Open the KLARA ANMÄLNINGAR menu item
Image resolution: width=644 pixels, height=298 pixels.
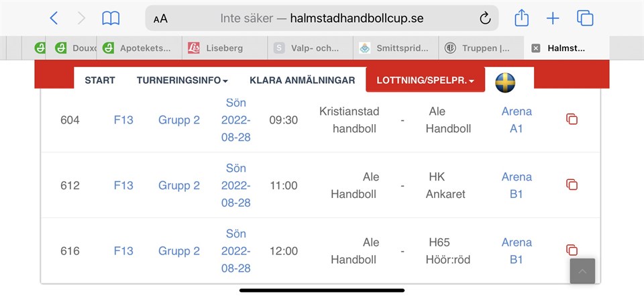pyautogui.click(x=302, y=81)
